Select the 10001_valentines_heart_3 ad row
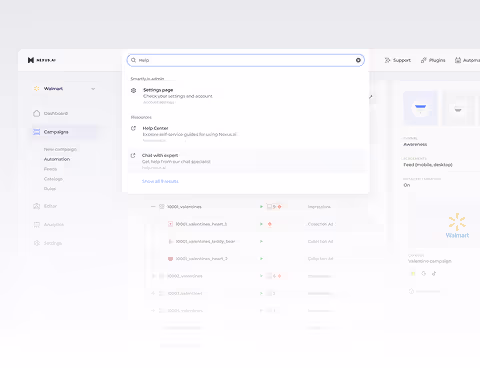480x368 pixels. pos(201,259)
